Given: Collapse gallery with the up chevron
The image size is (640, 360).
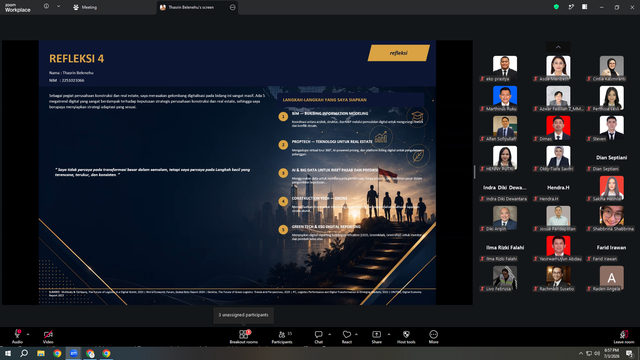Looking at the screenshot, I should pyautogui.click(x=558, y=47).
